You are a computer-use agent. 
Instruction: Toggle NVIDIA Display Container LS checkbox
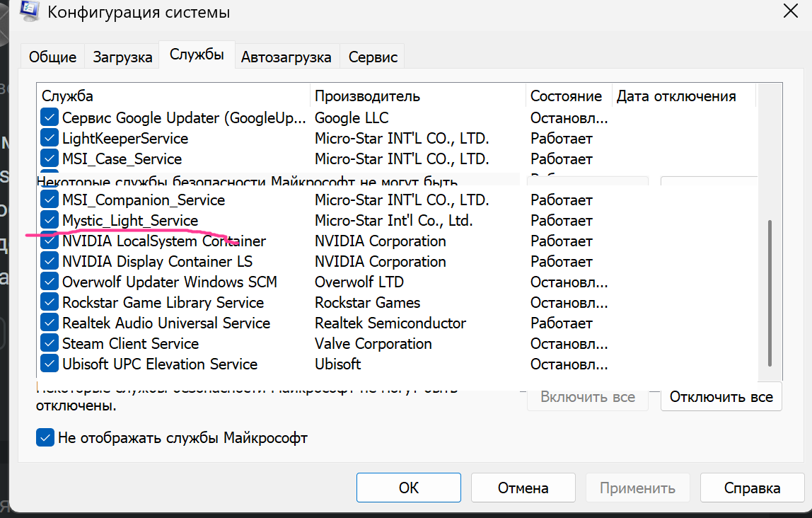tap(49, 262)
